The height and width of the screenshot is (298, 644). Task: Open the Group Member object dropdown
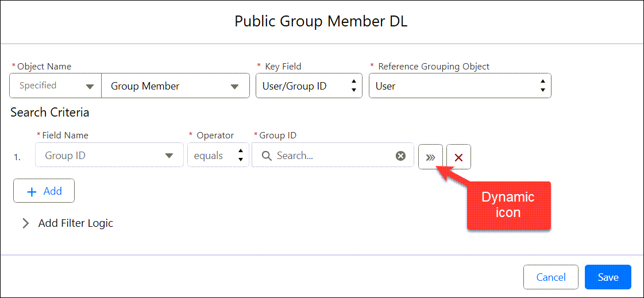click(175, 86)
